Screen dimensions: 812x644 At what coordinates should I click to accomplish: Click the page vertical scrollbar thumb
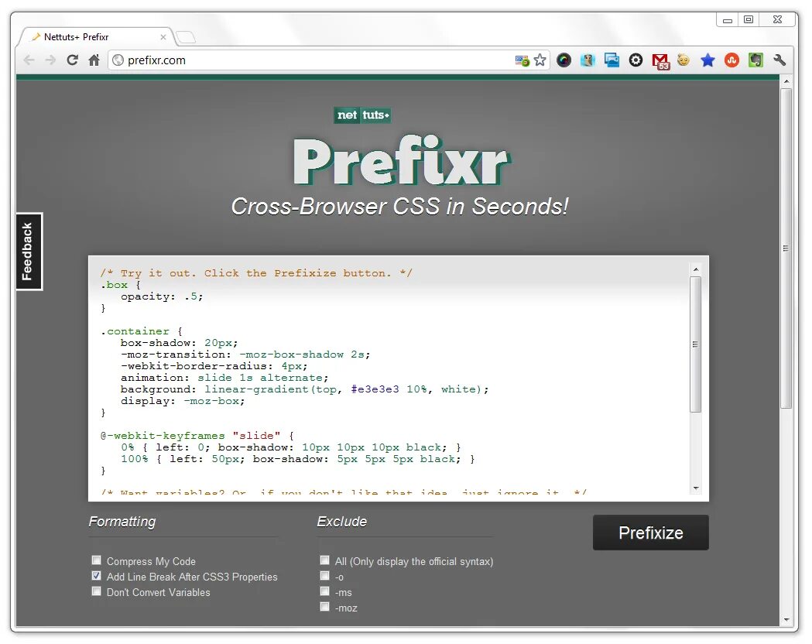tap(786, 248)
